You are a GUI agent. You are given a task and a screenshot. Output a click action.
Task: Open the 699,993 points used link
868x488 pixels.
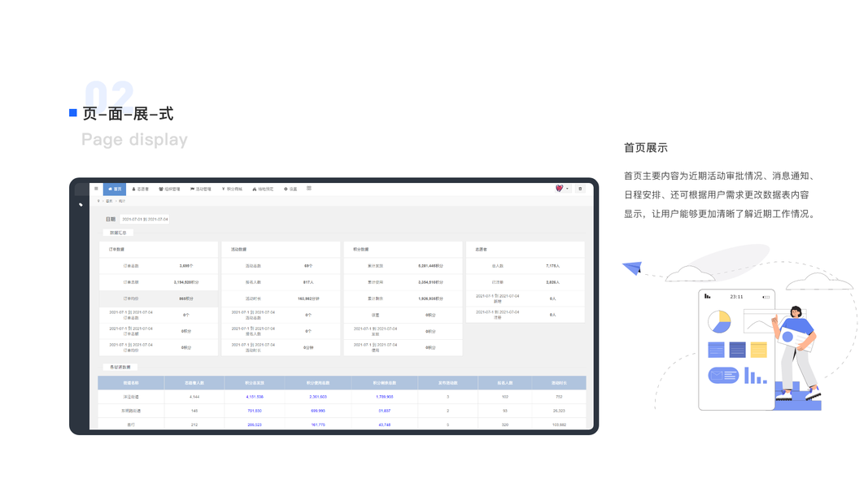point(318,411)
